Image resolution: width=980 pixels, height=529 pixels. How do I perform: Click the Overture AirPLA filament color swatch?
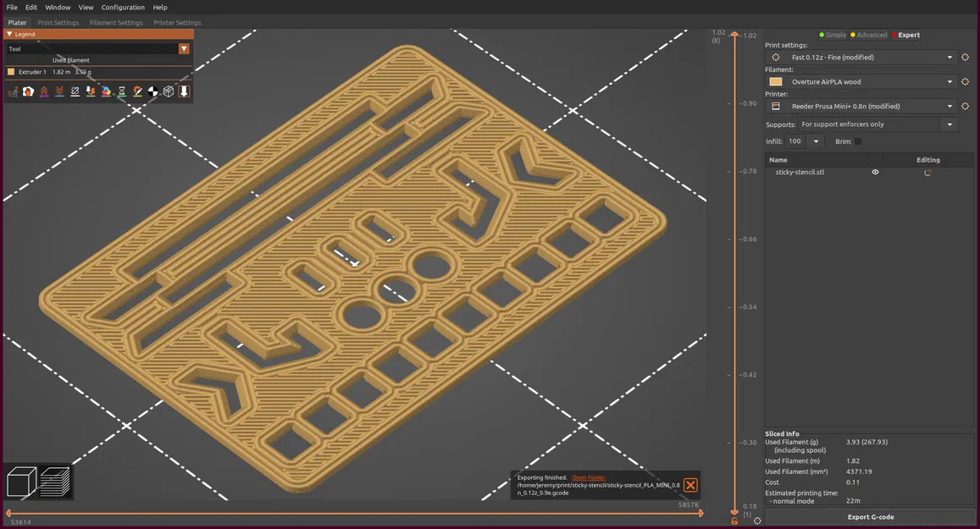point(776,82)
